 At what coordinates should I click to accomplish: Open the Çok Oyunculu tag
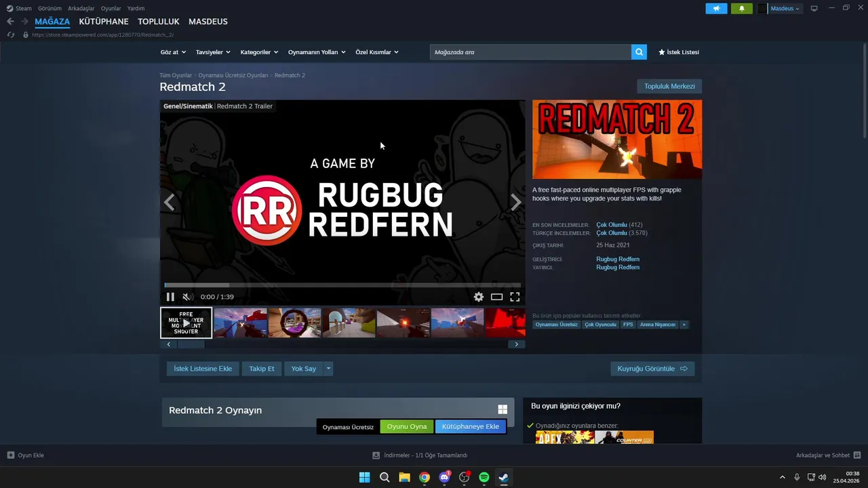click(600, 325)
